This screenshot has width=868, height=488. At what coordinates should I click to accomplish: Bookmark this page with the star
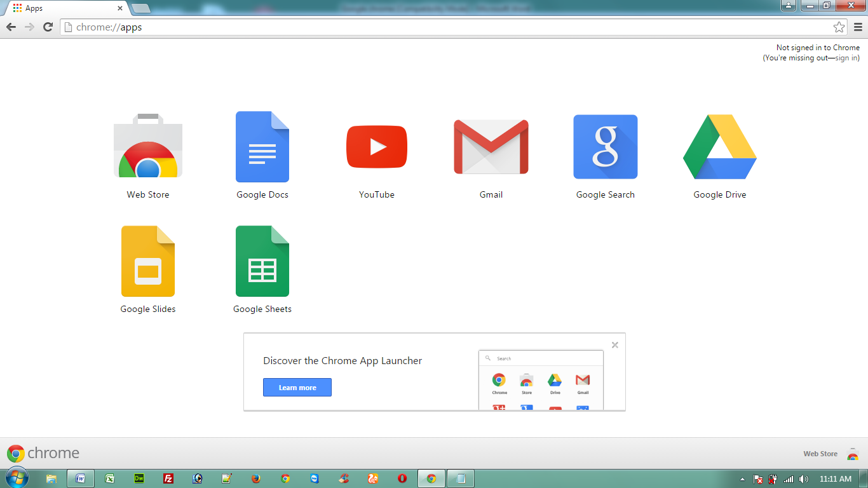coord(839,27)
